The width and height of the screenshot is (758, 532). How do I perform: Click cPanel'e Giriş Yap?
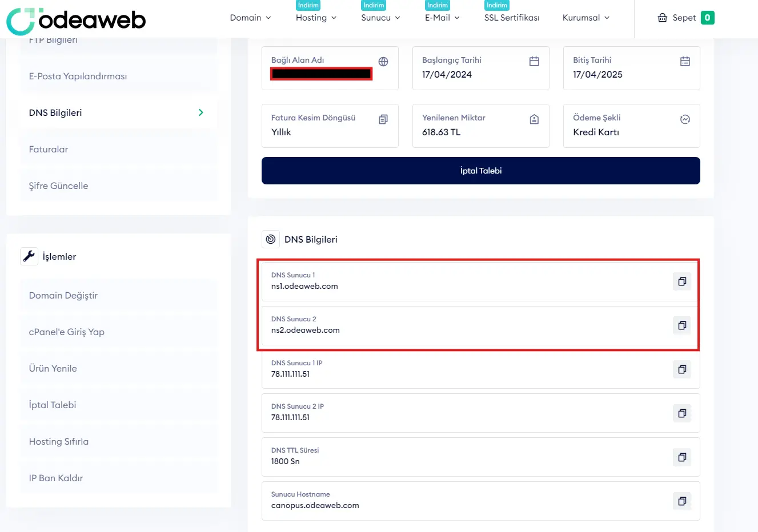tap(119, 332)
